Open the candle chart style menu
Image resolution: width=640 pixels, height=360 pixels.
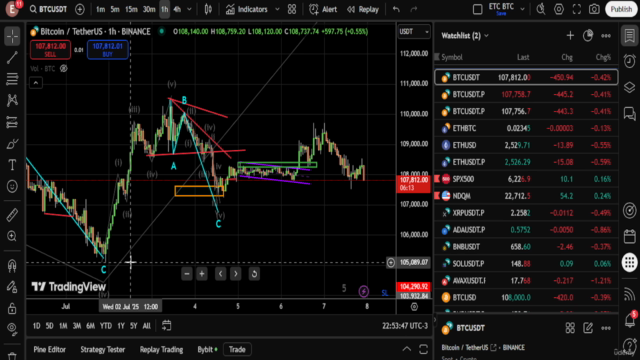208,9
